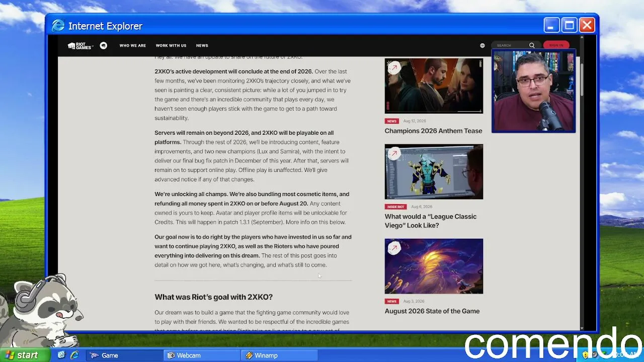This screenshot has width=644, height=362.
Task: Open the NEWS nav item
Action: (202, 46)
